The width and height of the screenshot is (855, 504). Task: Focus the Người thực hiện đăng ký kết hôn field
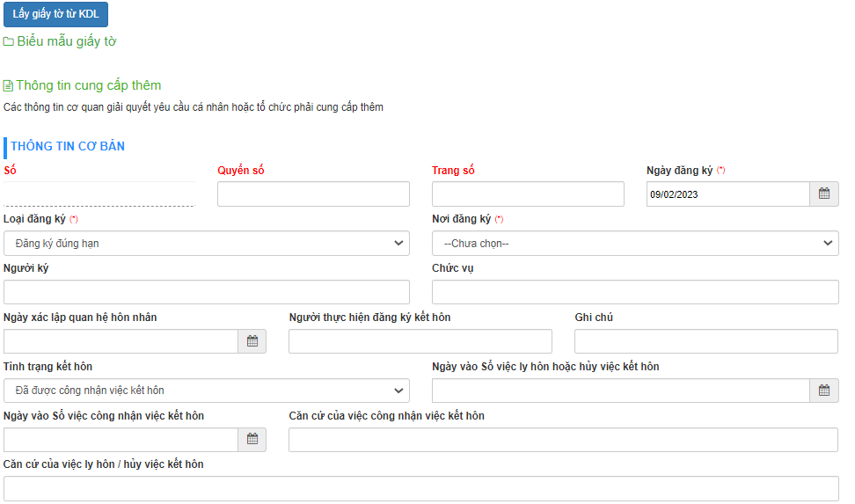tap(420, 341)
